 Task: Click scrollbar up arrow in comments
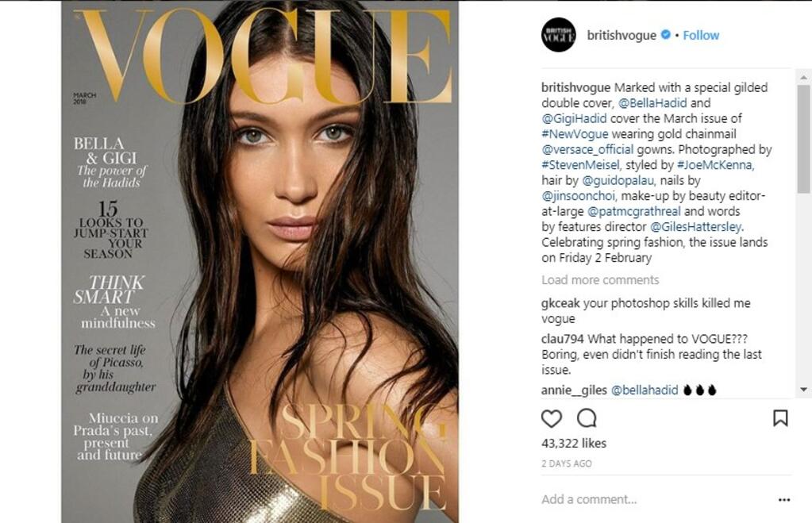(x=804, y=77)
